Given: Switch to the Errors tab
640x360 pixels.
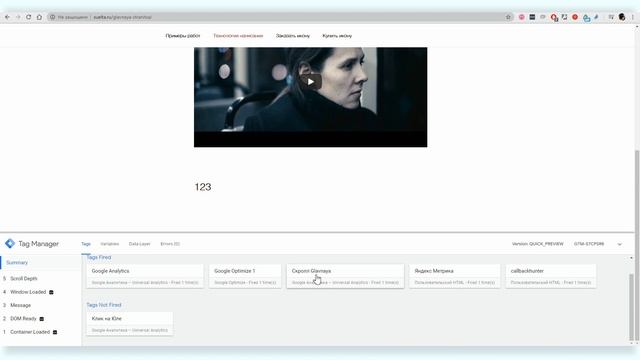Looking at the screenshot, I should tap(170, 244).
